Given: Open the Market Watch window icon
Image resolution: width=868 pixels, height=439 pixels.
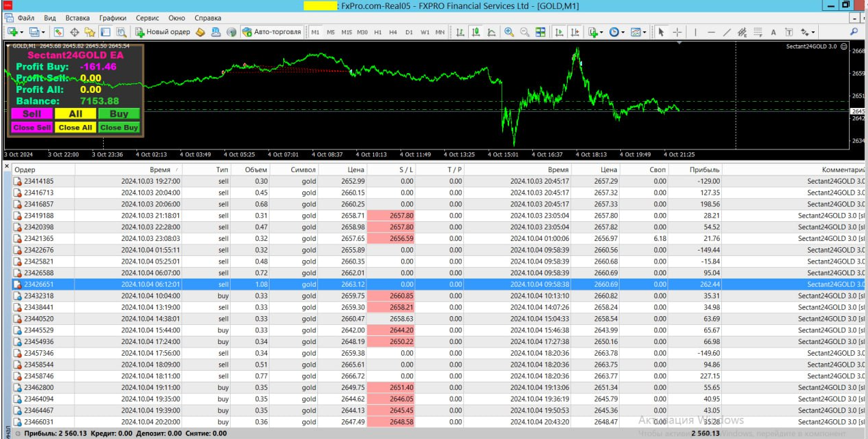Looking at the screenshot, I should pyautogui.click(x=59, y=32).
